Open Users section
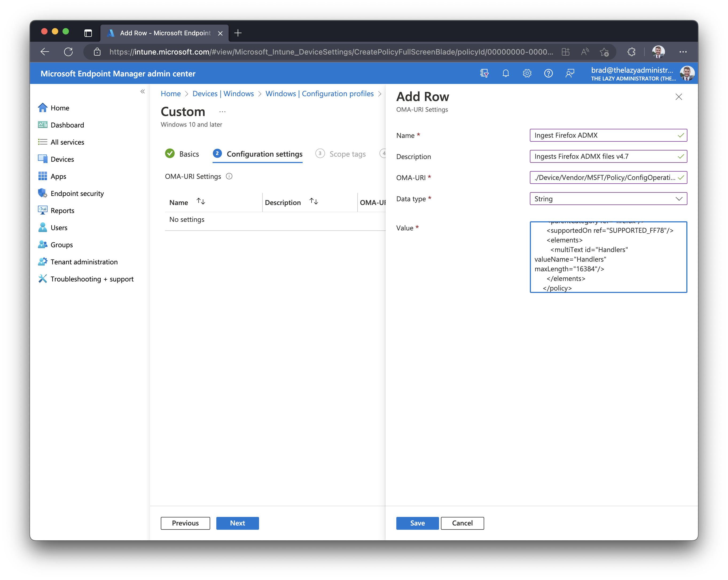Screen dimensions: 728x580 click(53, 228)
